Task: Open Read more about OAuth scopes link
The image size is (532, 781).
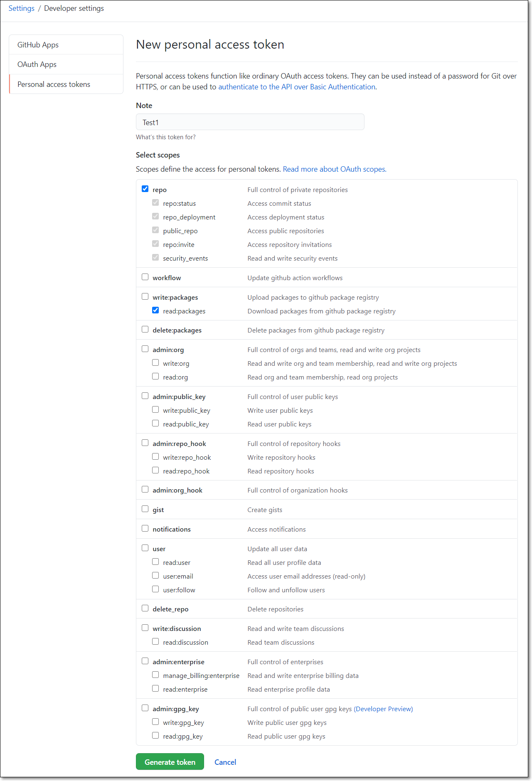Action: (x=335, y=169)
